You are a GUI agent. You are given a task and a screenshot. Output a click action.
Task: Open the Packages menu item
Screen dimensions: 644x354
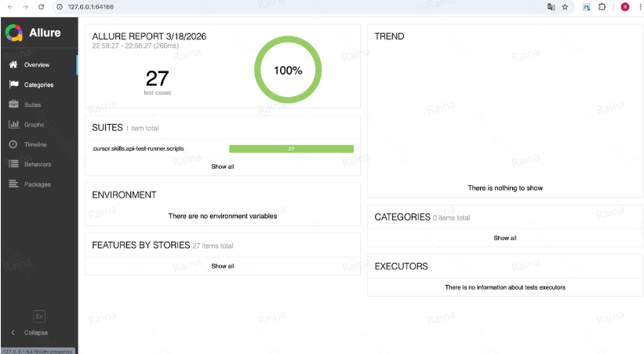coord(39,184)
